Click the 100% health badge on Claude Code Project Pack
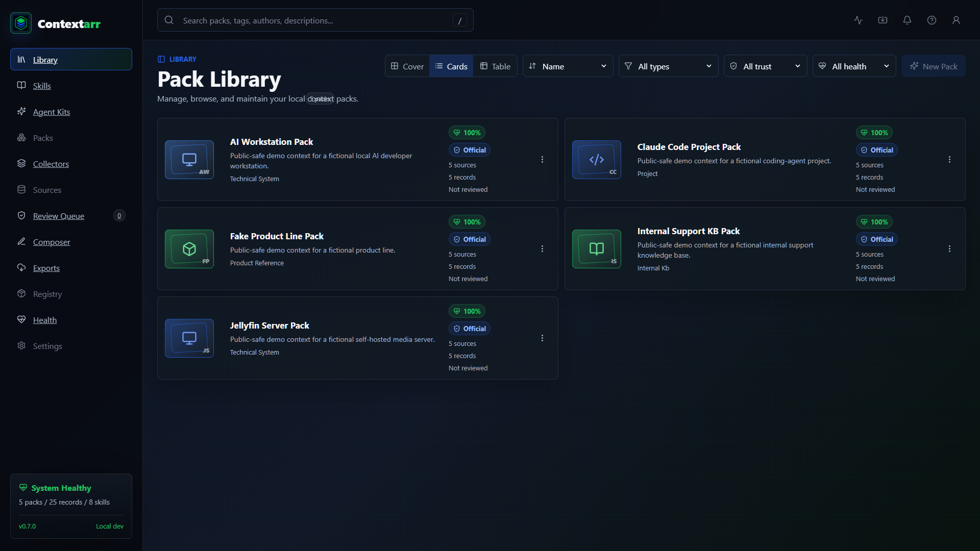The width and height of the screenshot is (980, 551). (874, 133)
